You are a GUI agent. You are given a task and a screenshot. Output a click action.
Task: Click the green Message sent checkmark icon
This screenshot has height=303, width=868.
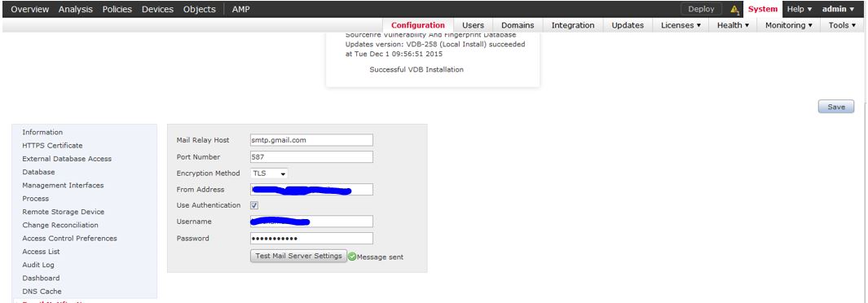(352, 257)
